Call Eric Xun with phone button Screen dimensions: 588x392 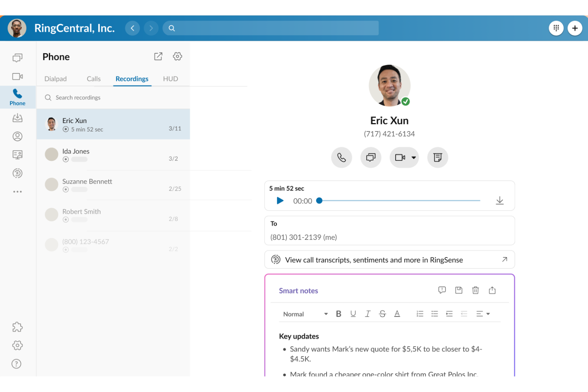341,158
